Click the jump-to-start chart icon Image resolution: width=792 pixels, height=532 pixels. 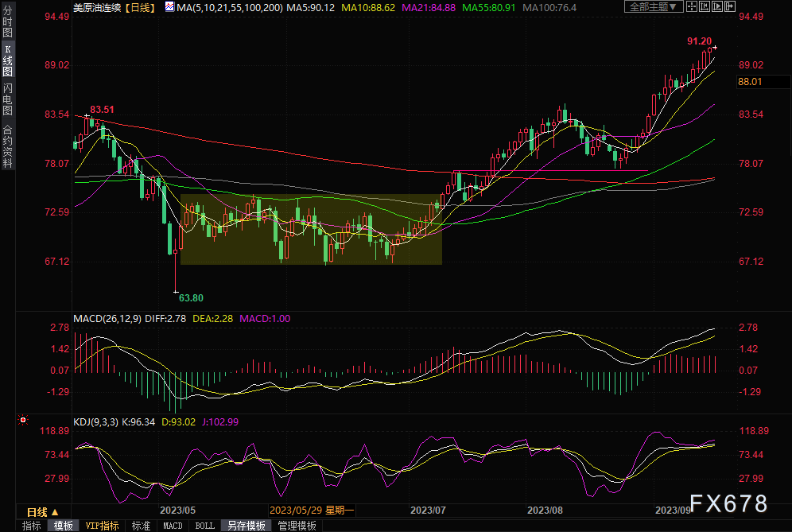705,6
